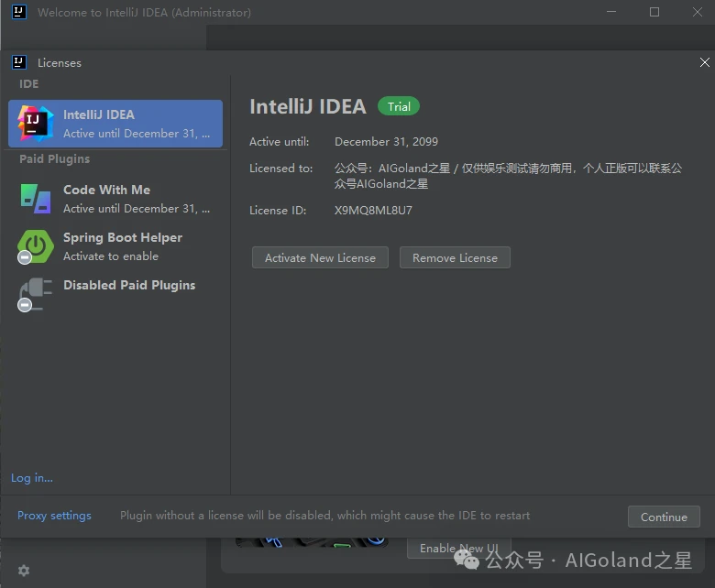The image size is (715, 588).
Task: Maximize the Welcome to IntelliJ IDEA window
Action: tap(654, 12)
